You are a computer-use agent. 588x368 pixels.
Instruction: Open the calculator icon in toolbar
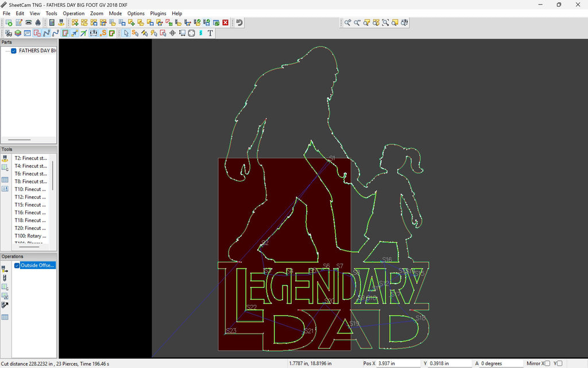(52, 22)
